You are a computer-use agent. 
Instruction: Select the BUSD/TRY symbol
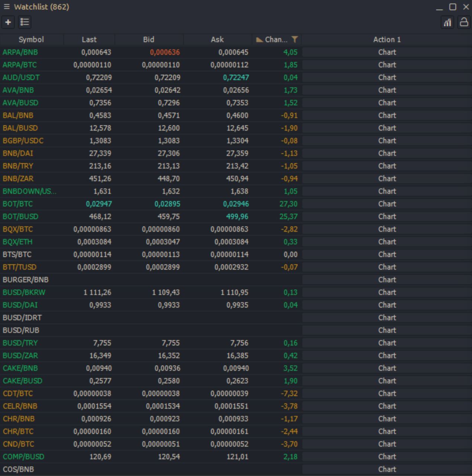(x=20, y=343)
